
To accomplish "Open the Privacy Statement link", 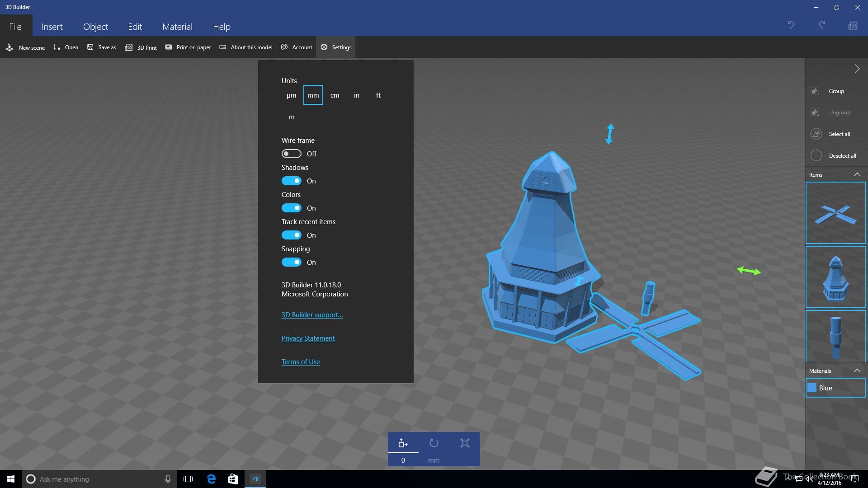I will pyautogui.click(x=308, y=338).
